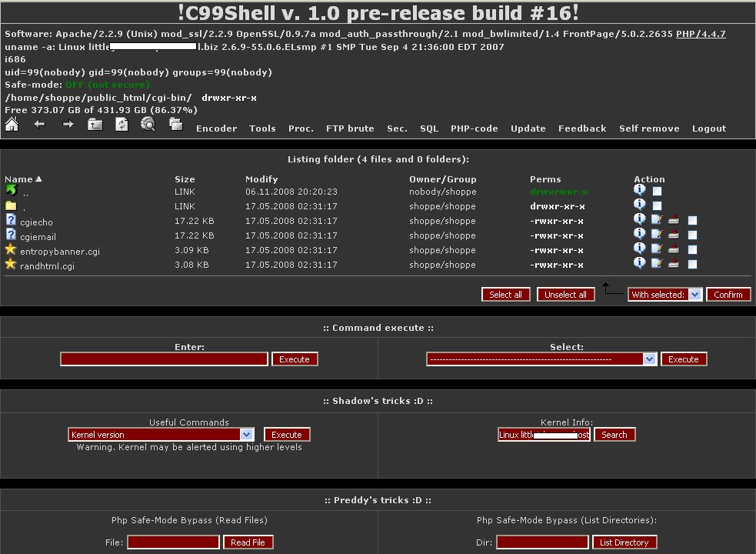Image resolution: width=756 pixels, height=554 pixels.
Task: Open the FTP brute menu item
Action: pyautogui.click(x=350, y=128)
